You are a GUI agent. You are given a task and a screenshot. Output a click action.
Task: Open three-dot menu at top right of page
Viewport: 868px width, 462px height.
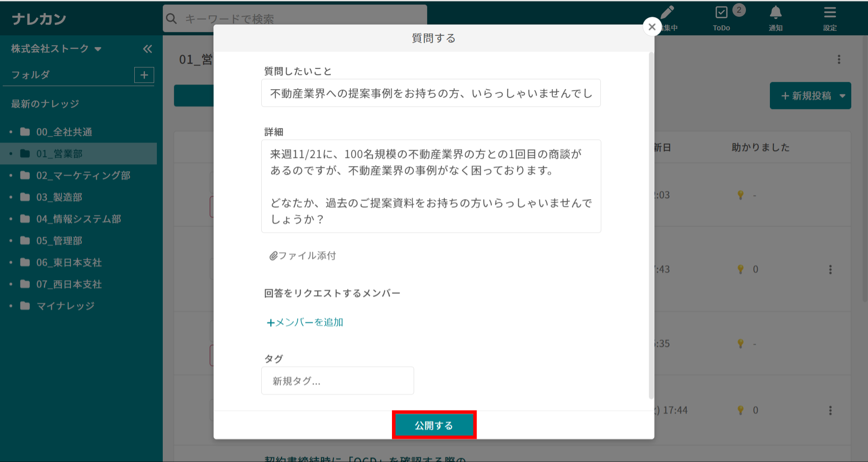(x=839, y=60)
